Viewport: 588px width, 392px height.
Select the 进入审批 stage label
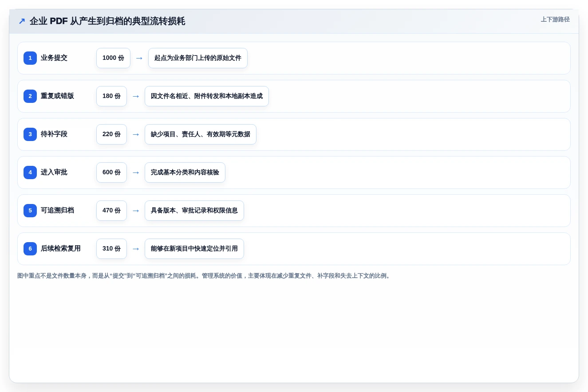[54, 172]
